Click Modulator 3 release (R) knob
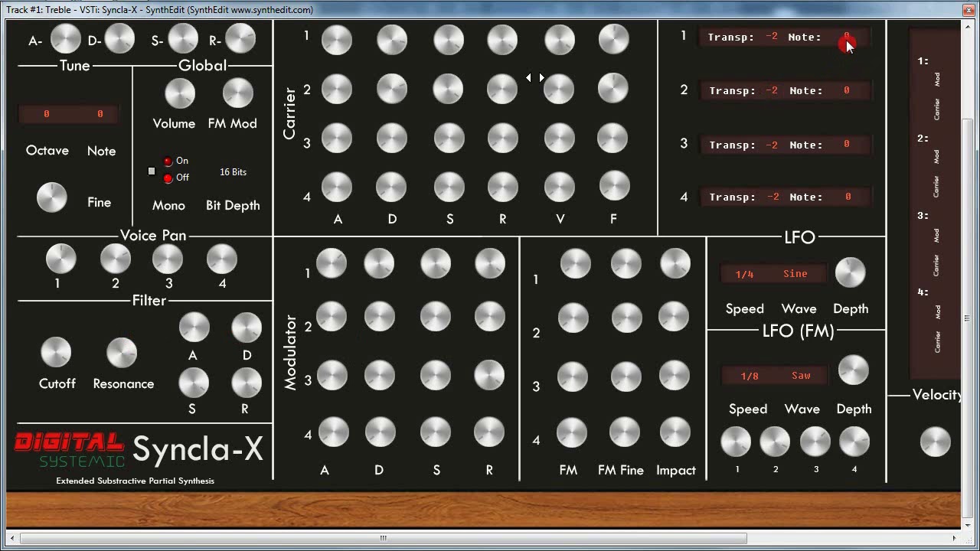Image resolution: width=980 pixels, height=551 pixels. [x=489, y=374]
